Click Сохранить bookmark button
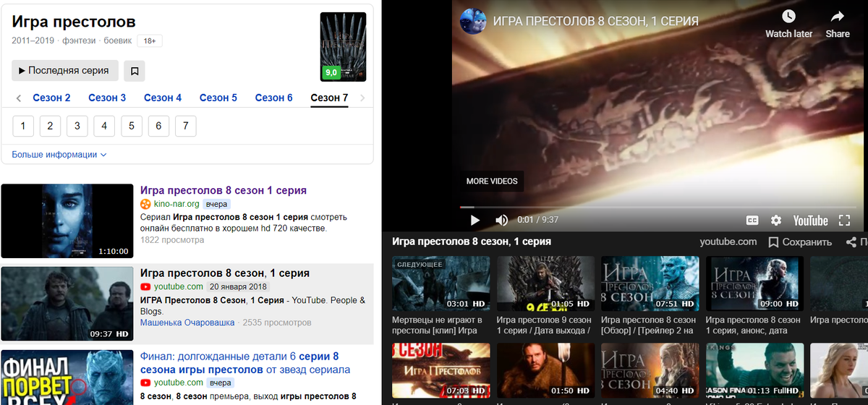 click(800, 242)
